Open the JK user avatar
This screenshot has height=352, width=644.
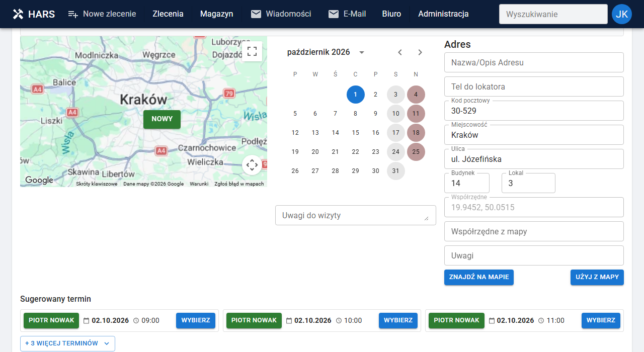[x=622, y=14]
